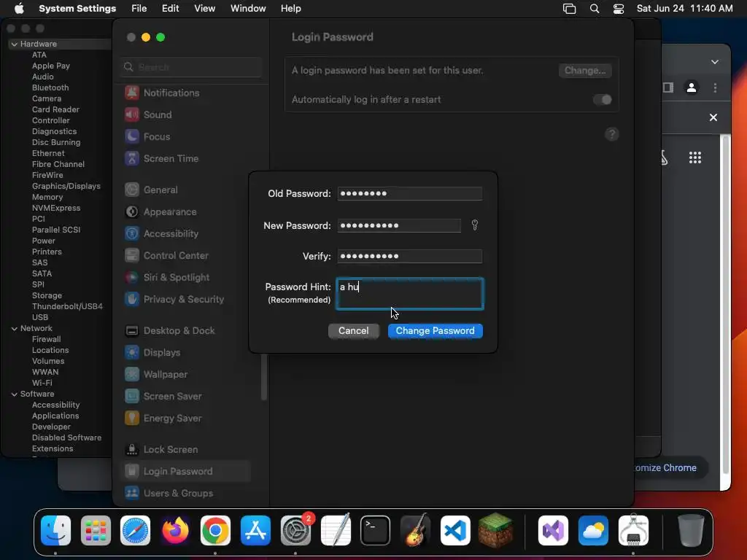Open the Window menu
747x560 pixels.
pos(248,9)
